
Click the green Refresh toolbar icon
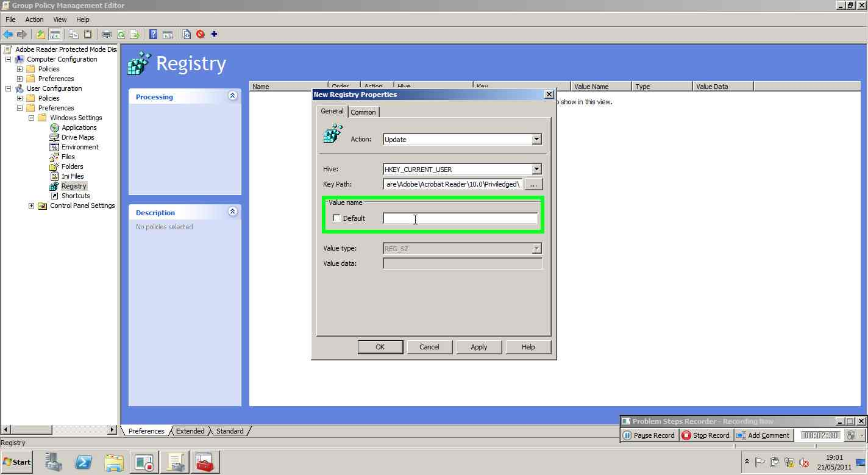click(x=121, y=34)
